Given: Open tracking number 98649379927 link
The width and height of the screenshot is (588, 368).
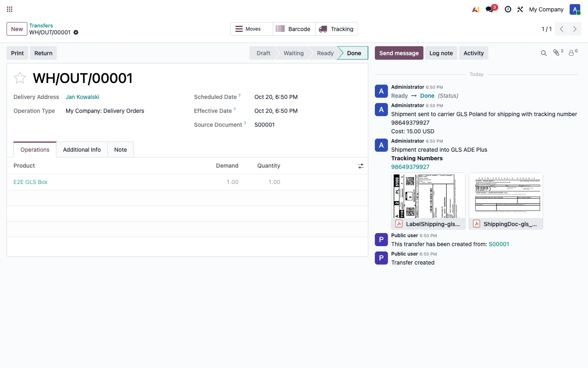Looking at the screenshot, I should click(x=410, y=167).
